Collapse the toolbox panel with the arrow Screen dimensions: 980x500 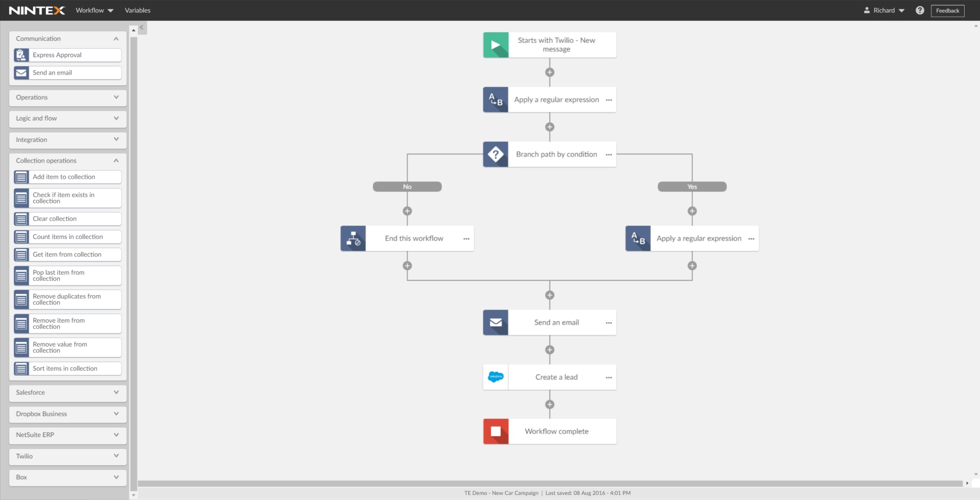pos(142,28)
